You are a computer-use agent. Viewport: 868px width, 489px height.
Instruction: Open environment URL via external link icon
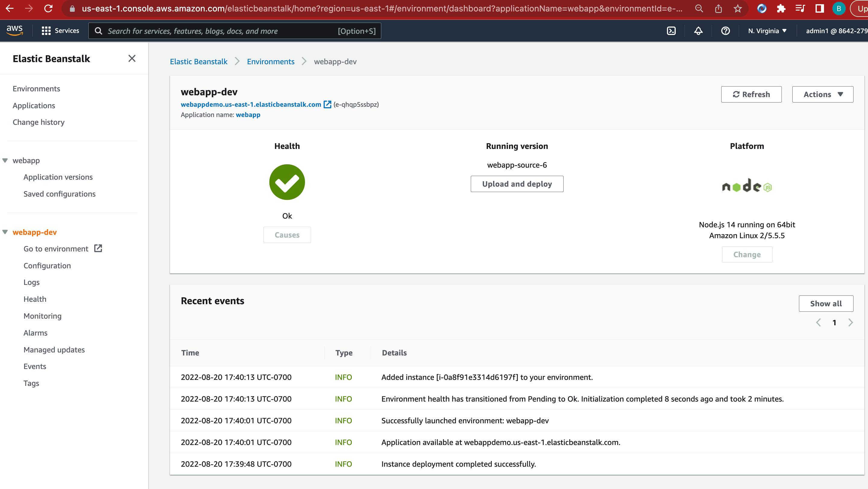[x=326, y=105]
